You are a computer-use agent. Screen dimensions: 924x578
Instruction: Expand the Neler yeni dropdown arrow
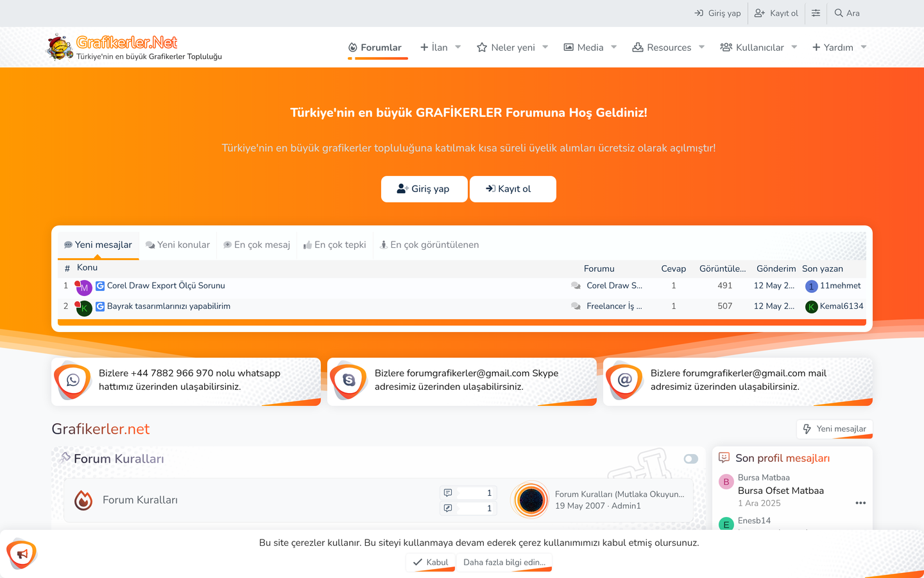pyautogui.click(x=545, y=47)
